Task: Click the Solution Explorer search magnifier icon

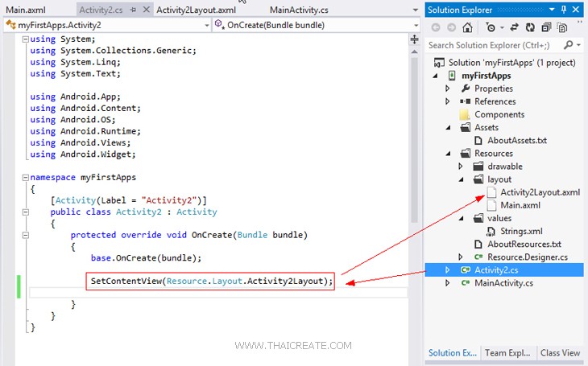Action: [568, 45]
